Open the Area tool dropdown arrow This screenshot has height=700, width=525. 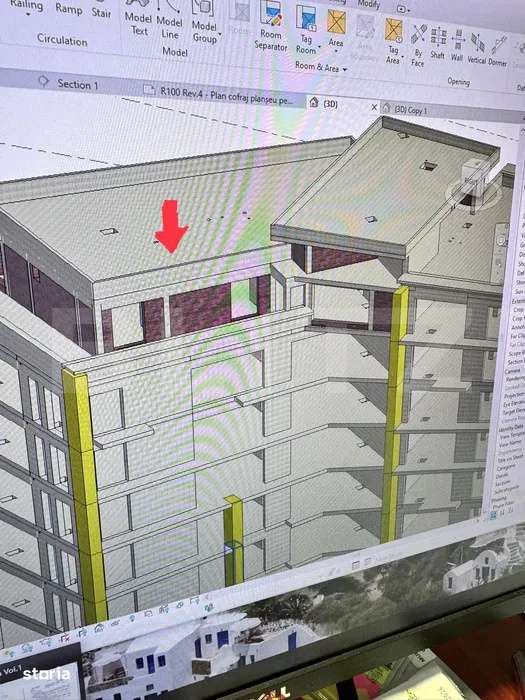(x=336, y=51)
